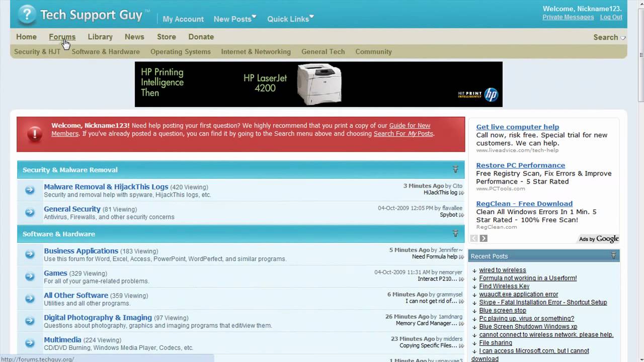Select Security & HJT subforum menu
Screen dimensions: 644x362
37,52
